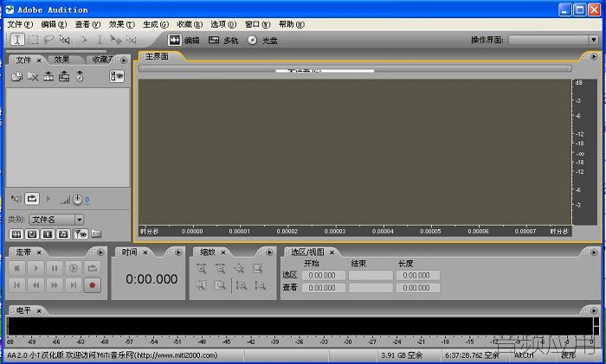Open the 查看 menu

87,24
